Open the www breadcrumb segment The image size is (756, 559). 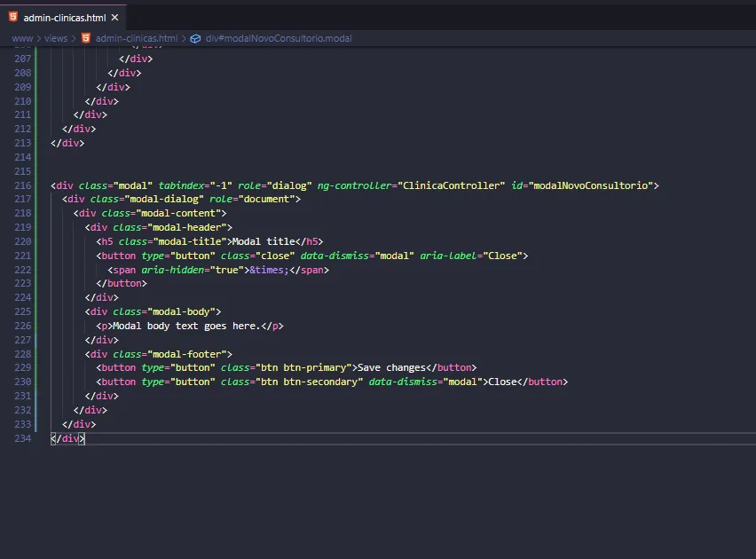22,38
